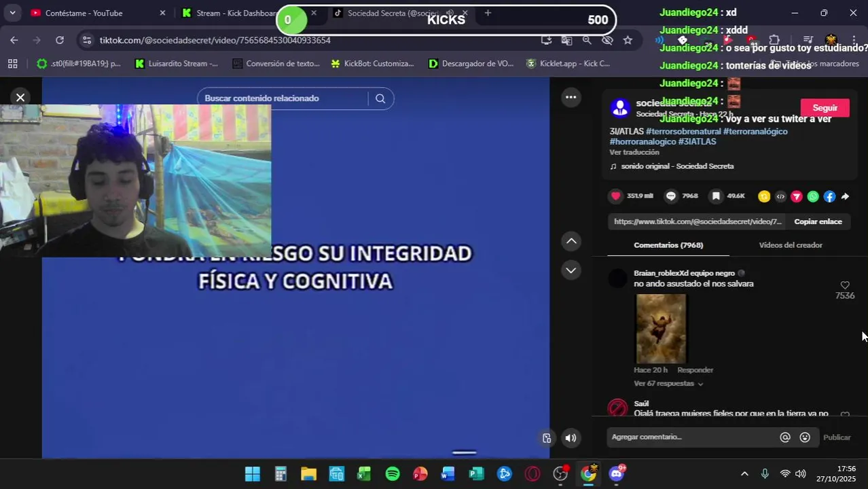Bookmark the video with the save icon
The image size is (868, 489).
click(716, 196)
